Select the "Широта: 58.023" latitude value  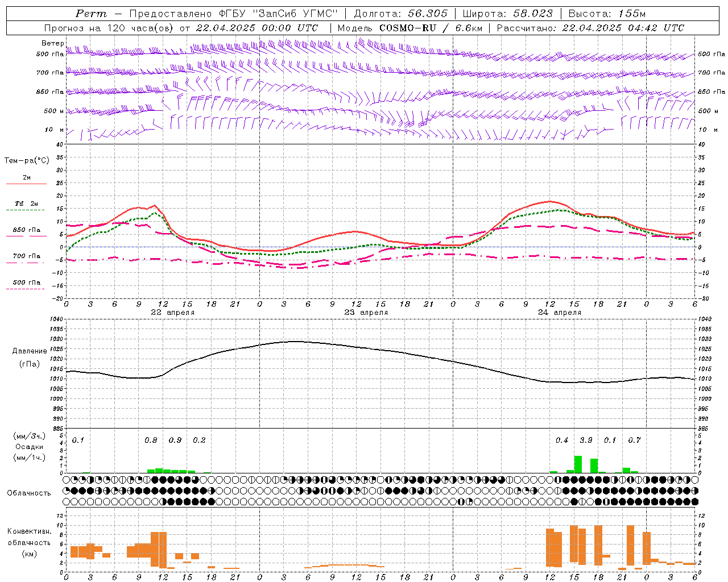(x=507, y=14)
